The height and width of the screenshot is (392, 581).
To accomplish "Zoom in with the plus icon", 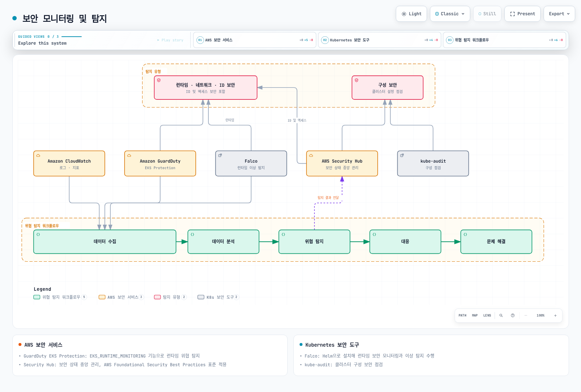I will tap(555, 315).
